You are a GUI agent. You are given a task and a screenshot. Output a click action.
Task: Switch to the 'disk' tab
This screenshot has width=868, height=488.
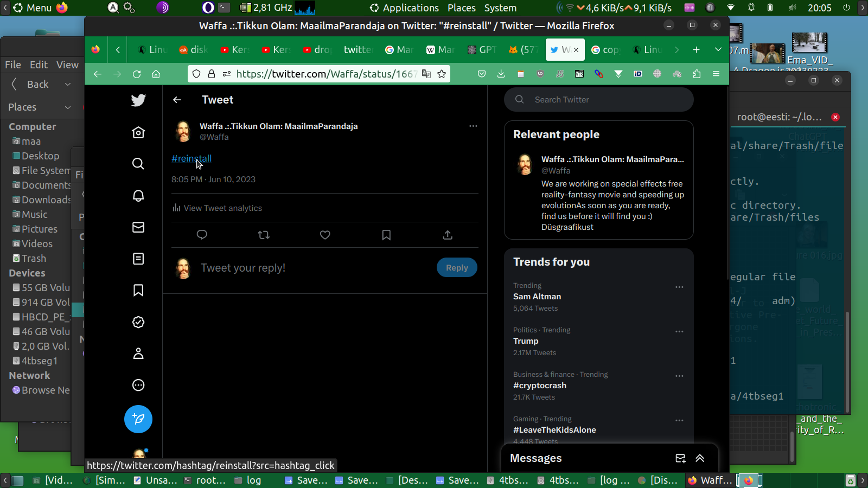click(194, 50)
